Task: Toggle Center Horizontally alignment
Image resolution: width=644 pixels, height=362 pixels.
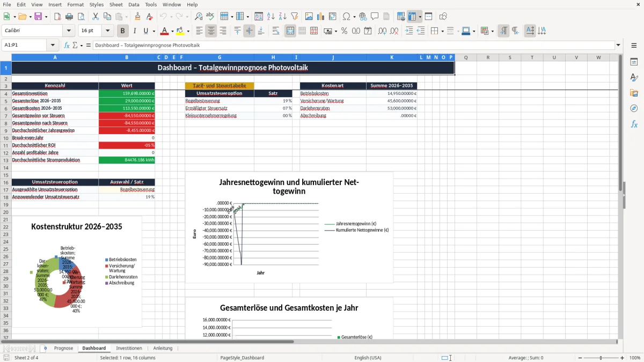Action: (211, 31)
